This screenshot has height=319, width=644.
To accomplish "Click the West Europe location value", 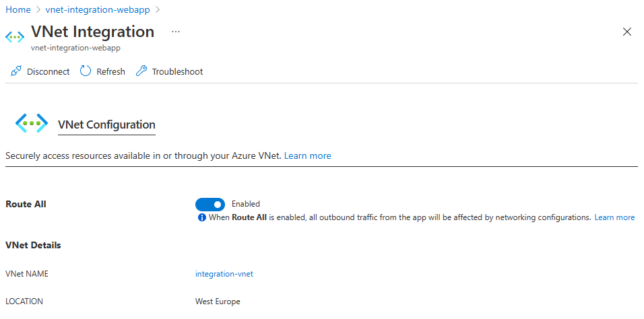I will pos(218,302).
